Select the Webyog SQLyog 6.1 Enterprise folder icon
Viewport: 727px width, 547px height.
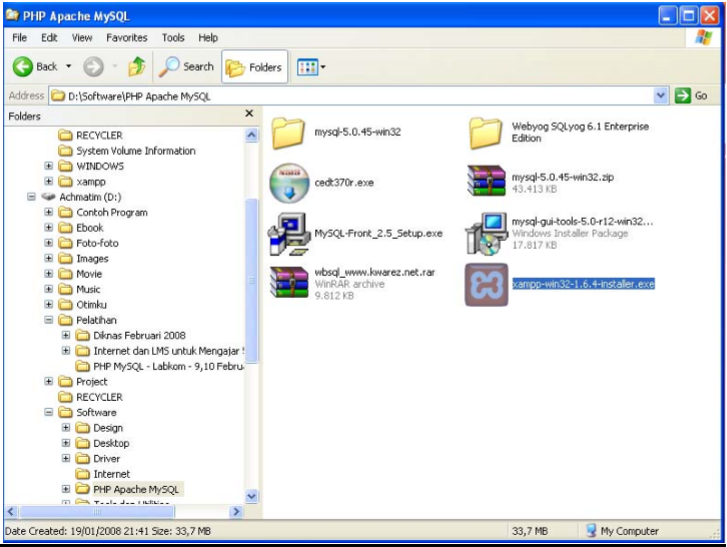coord(485,133)
